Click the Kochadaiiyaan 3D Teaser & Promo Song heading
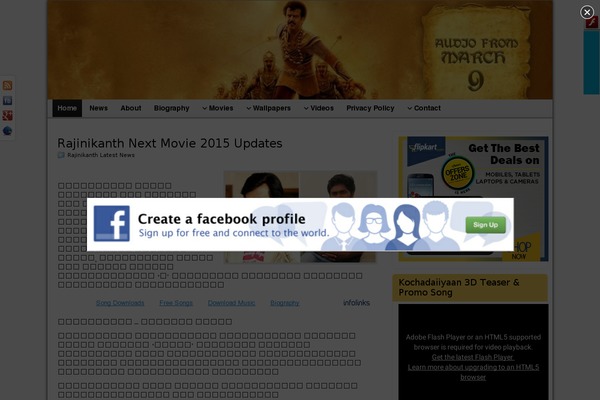Image resolution: width=600 pixels, height=400 pixels. 459,287
